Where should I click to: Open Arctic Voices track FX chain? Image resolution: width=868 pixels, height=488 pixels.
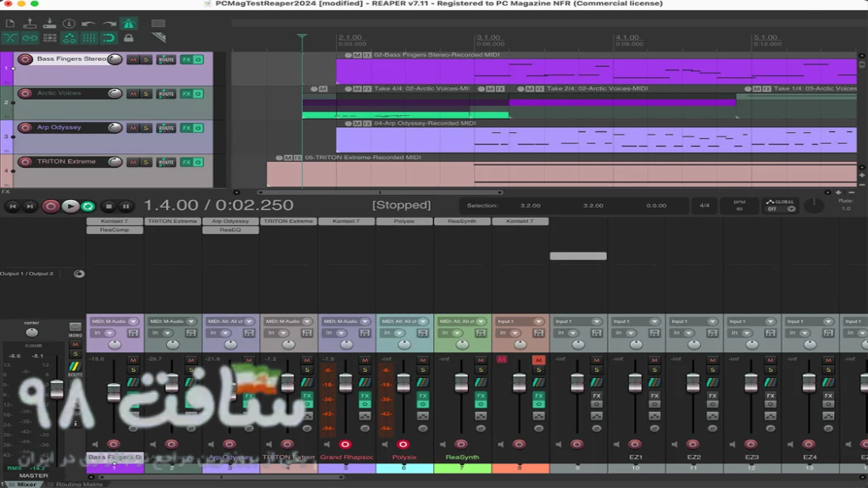[x=186, y=93]
